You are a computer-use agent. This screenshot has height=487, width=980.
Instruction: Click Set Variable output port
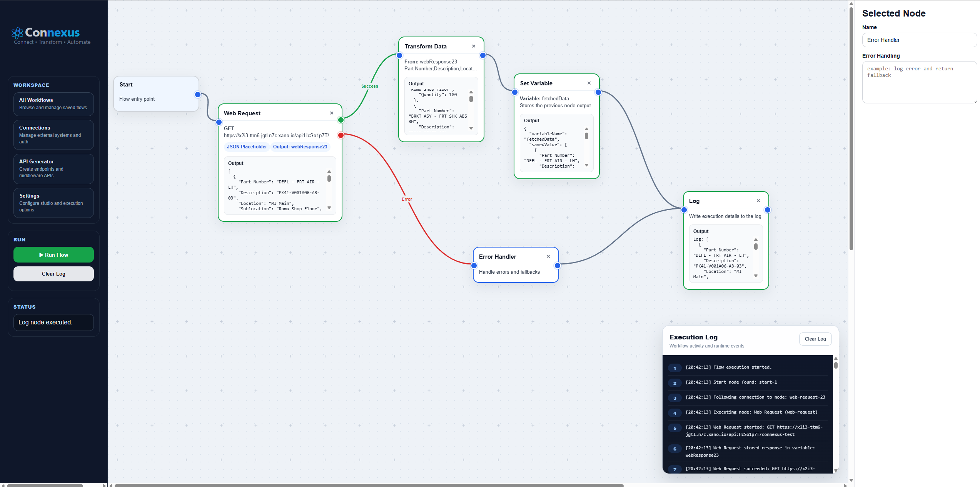point(598,92)
